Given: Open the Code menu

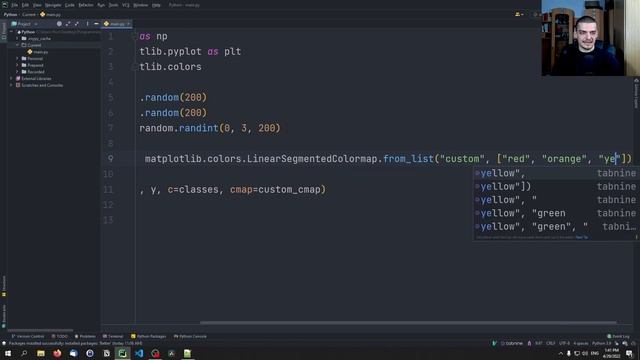Looking at the screenshot, I should click(x=70, y=5).
